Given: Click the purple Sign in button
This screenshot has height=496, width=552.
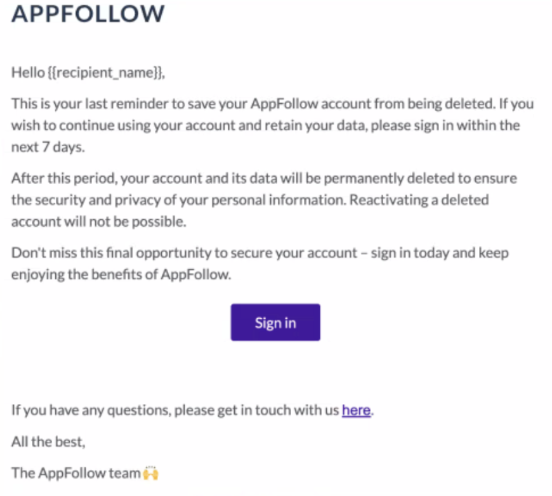Looking at the screenshot, I should [275, 322].
